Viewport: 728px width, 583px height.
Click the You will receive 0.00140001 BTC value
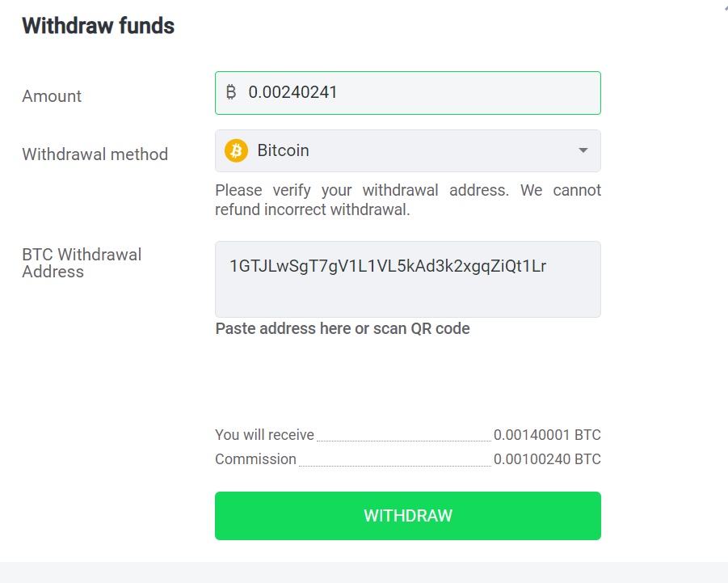click(547, 435)
